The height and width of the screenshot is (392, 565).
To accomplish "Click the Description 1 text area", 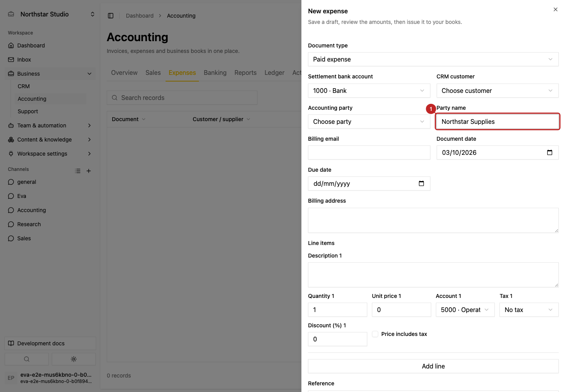I will [433, 275].
